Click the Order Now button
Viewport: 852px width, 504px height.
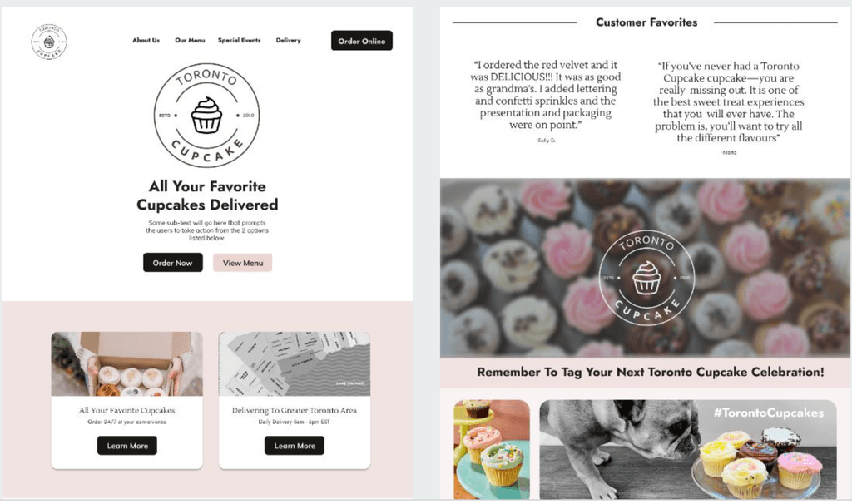pos(173,263)
